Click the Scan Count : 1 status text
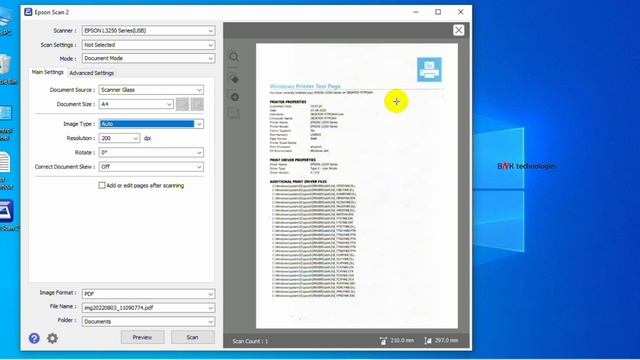This screenshot has height=360, width=640. (x=250, y=341)
